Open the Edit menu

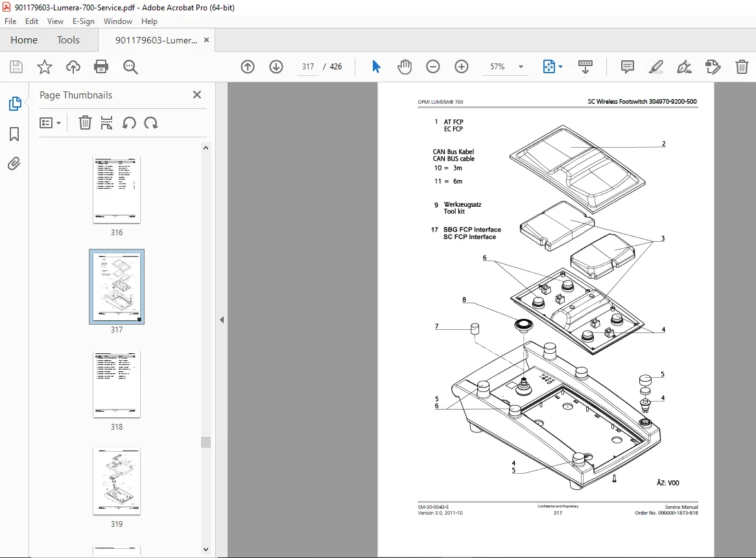click(32, 21)
